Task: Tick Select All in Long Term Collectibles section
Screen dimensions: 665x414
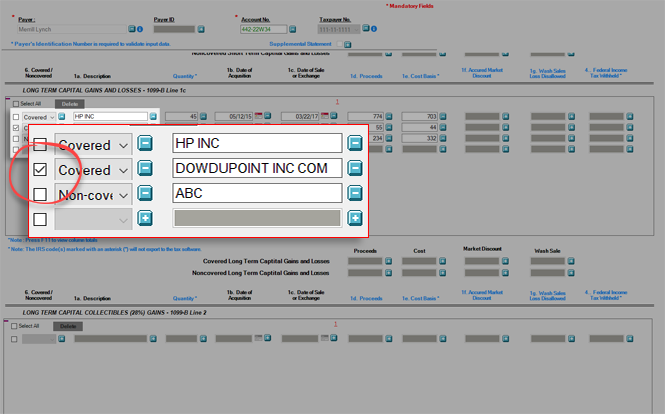Action: [x=14, y=326]
